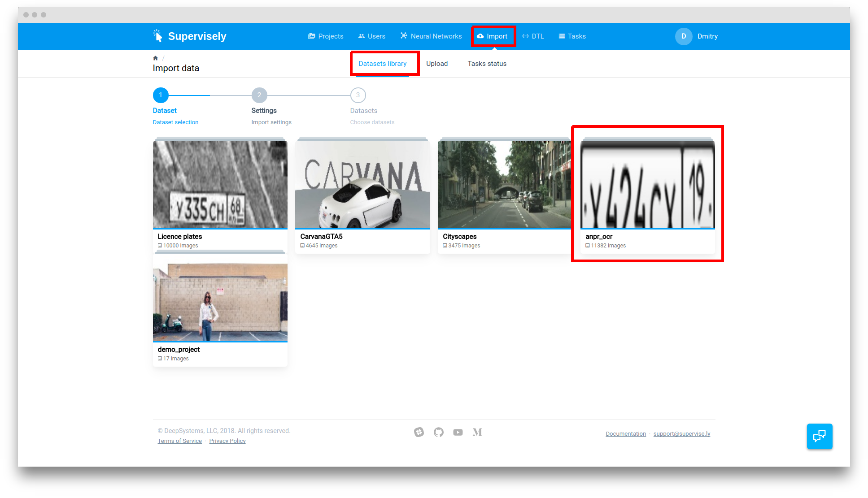Click the user avatar D circle
Viewport: 868px width, 498px height.
click(683, 36)
